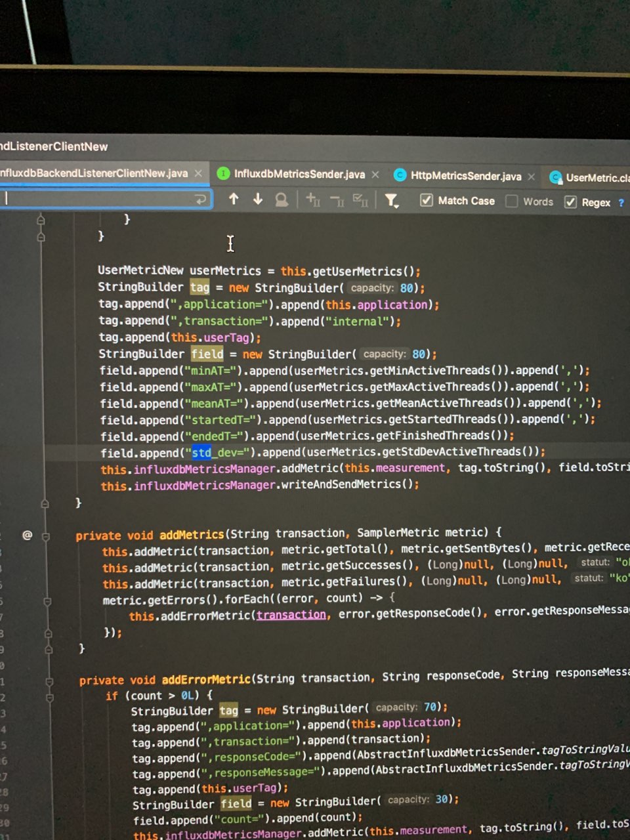The height and width of the screenshot is (840, 630).
Task: Collapse the if (count > 0L) block
Action: pos(50,697)
